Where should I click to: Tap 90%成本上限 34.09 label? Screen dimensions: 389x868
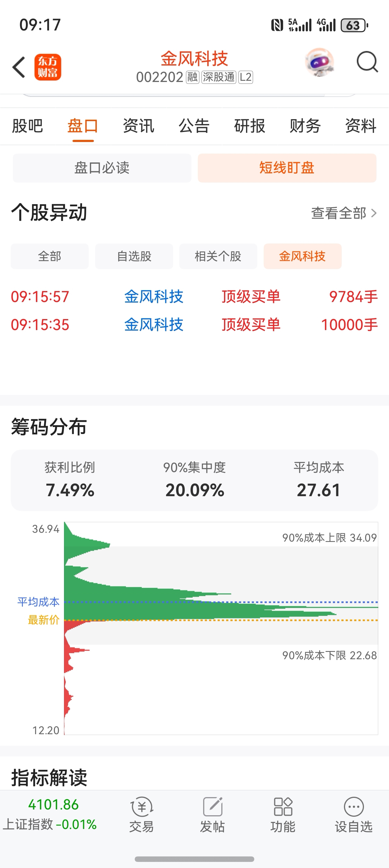click(x=329, y=537)
